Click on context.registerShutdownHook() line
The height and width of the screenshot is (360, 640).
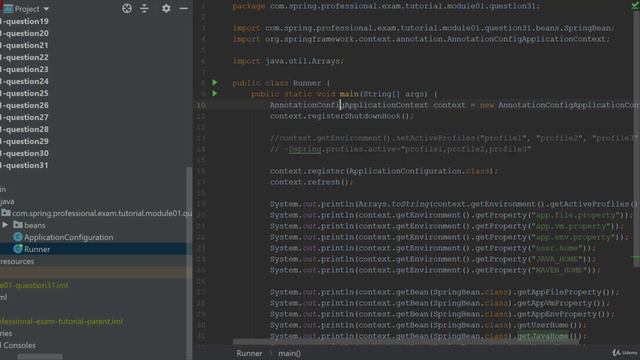[x=342, y=116]
